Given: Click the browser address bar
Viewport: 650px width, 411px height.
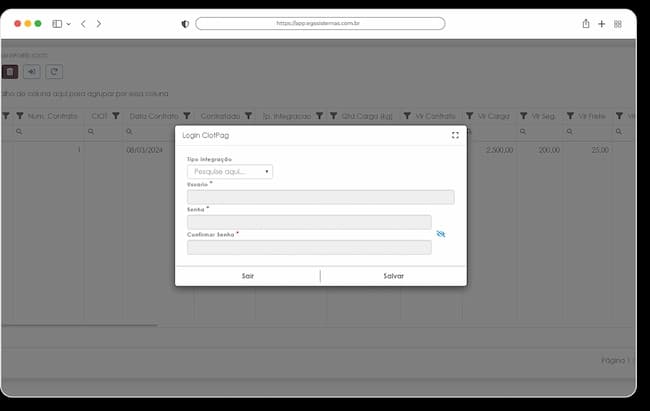Looking at the screenshot, I should (320, 24).
